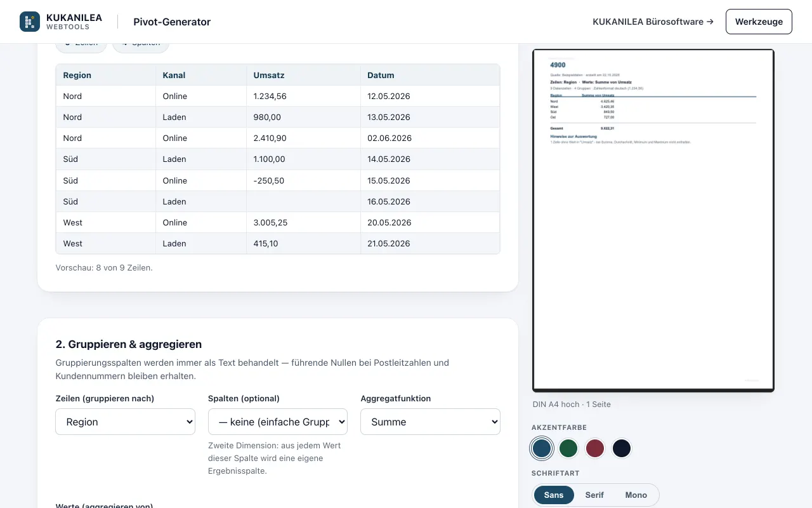Choose the dark red accent color swatch
The image size is (812, 508).
point(595,448)
